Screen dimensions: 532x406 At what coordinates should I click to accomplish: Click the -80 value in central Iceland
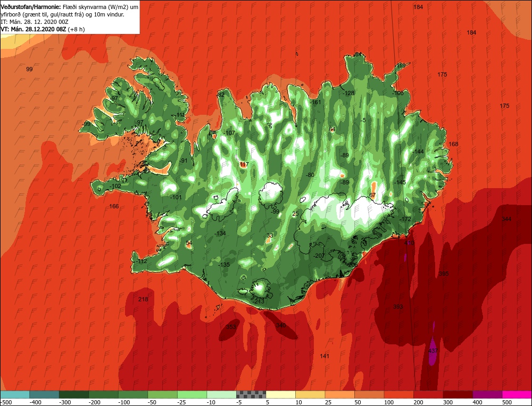[310, 175]
